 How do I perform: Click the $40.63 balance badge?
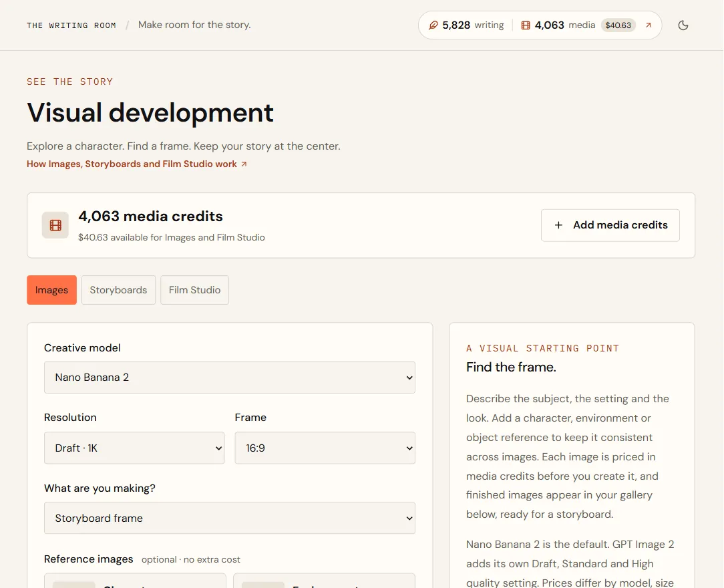pyautogui.click(x=618, y=25)
